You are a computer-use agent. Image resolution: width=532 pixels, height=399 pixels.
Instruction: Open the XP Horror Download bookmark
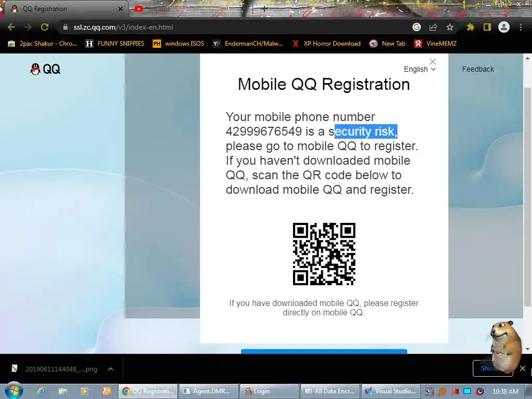(x=326, y=44)
